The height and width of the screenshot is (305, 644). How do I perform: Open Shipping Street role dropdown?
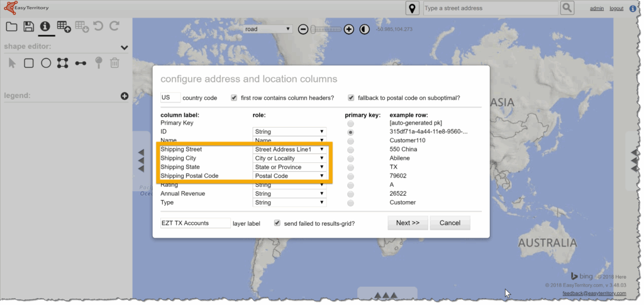(x=289, y=150)
